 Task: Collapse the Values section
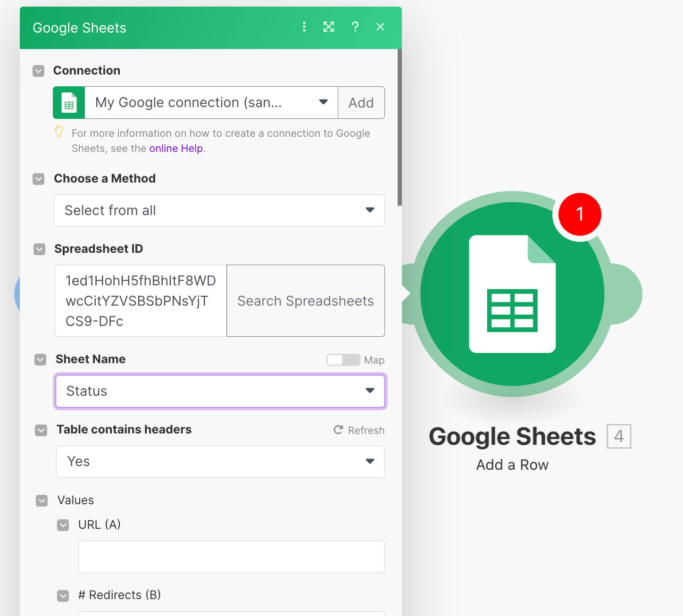[x=42, y=500]
